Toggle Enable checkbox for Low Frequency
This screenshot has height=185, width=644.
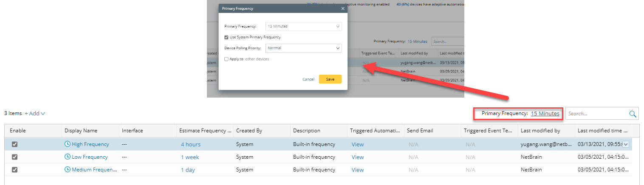click(x=14, y=157)
